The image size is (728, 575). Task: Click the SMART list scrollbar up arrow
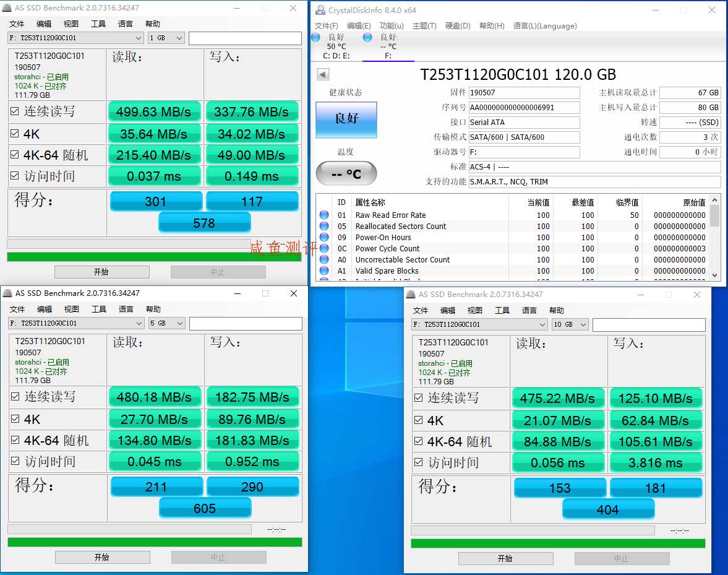tap(715, 200)
